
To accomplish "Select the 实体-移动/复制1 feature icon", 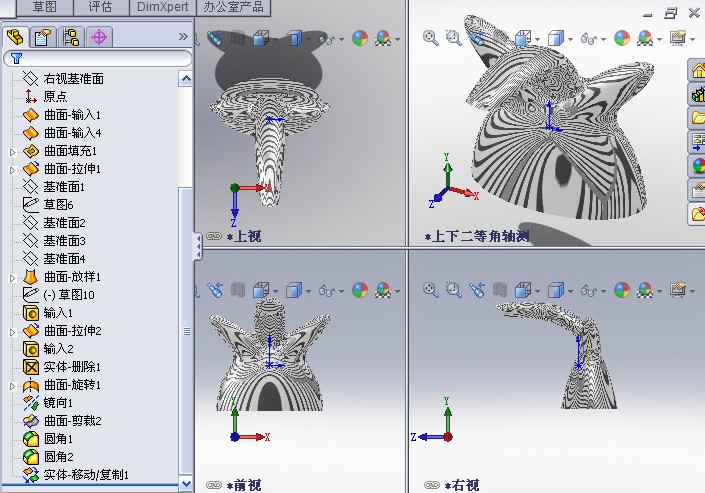I will pos(31,475).
